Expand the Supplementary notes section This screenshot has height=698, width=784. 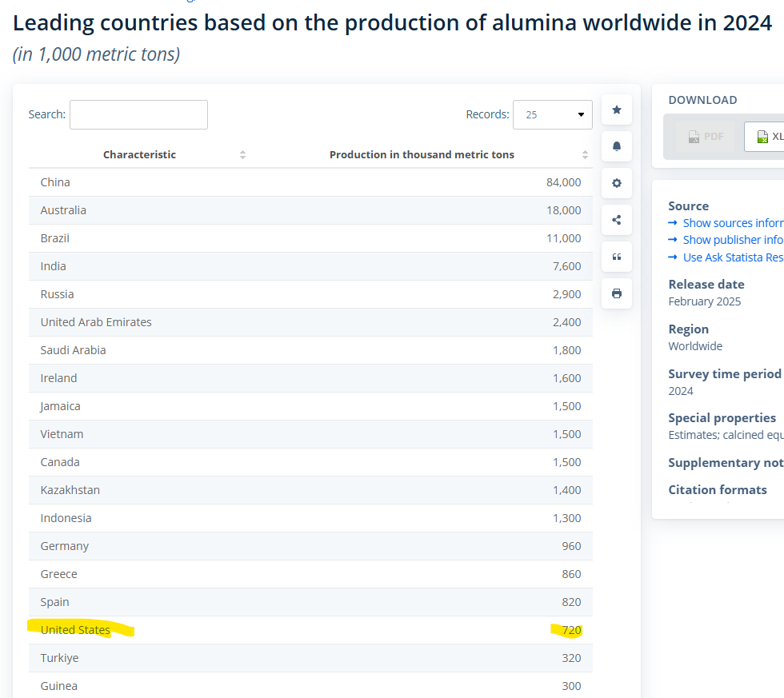(x=725, y=463)
